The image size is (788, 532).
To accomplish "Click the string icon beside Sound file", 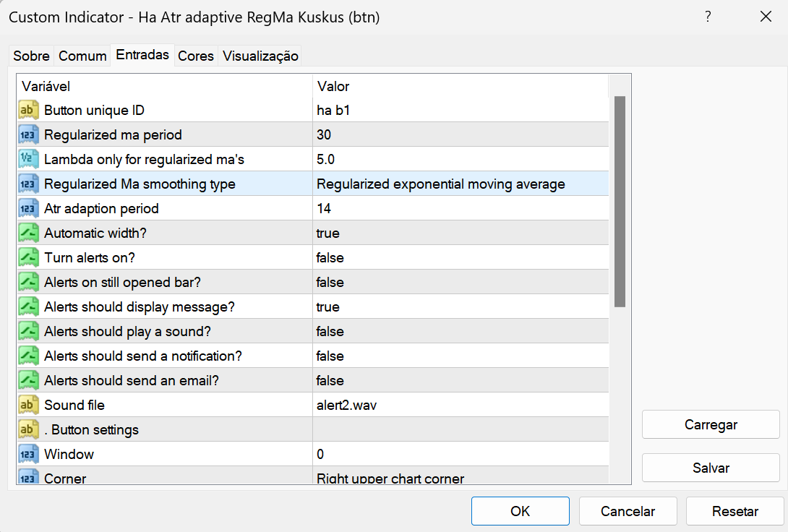I will 28,406.
